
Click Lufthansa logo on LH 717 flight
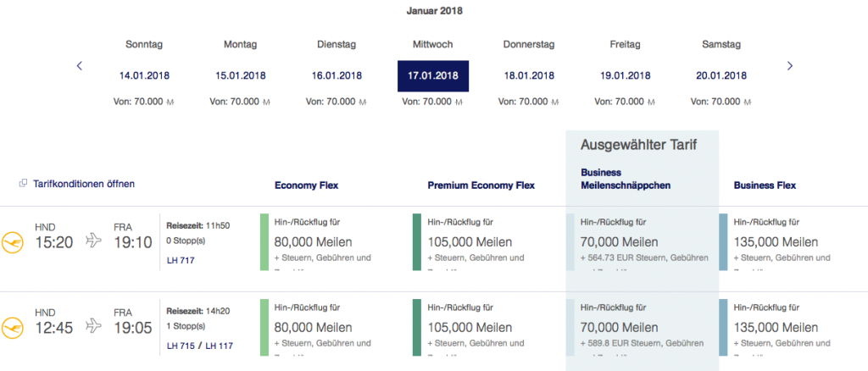click(x=12, y=241)
